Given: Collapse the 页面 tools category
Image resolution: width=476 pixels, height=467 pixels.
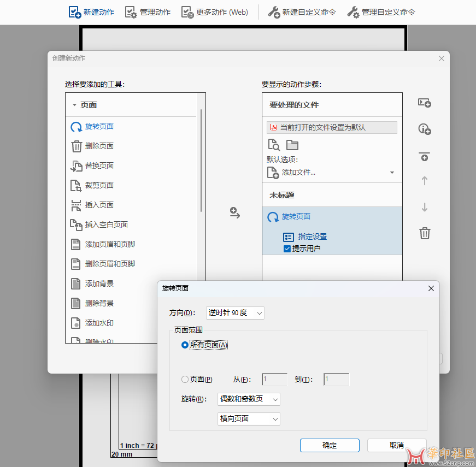Looking at the screenshot, I should click(74, 105).
